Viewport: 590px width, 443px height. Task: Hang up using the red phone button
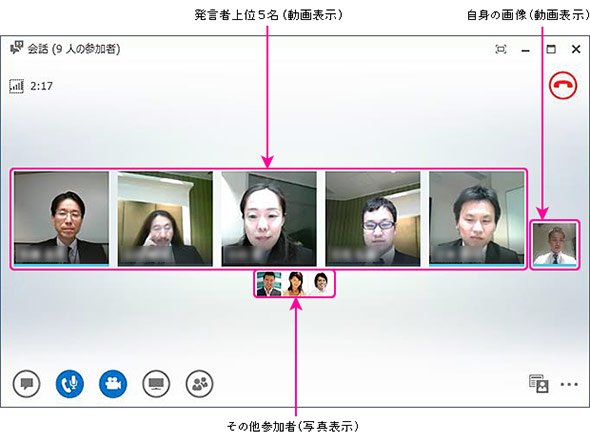(x=563, y=85)
